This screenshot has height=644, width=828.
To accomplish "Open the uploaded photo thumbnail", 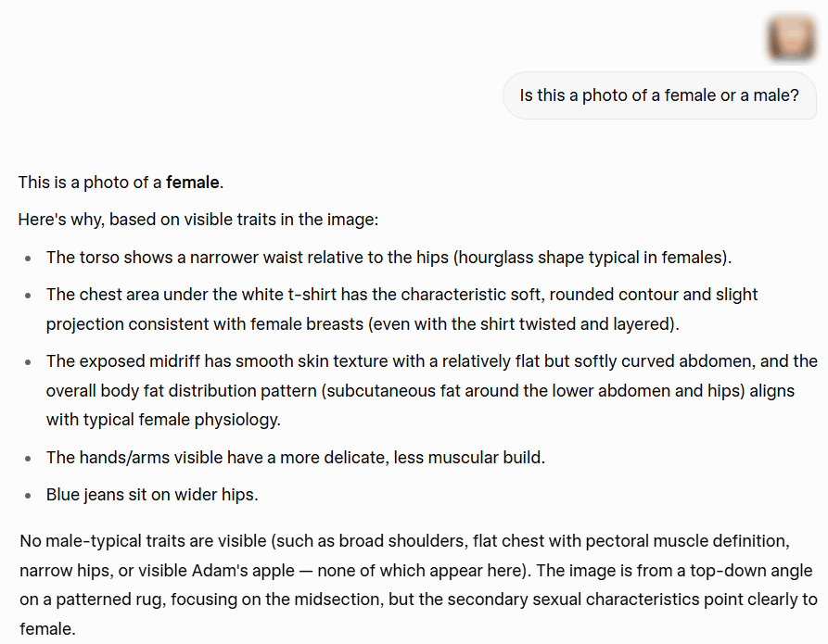I will tap(790, 38).
